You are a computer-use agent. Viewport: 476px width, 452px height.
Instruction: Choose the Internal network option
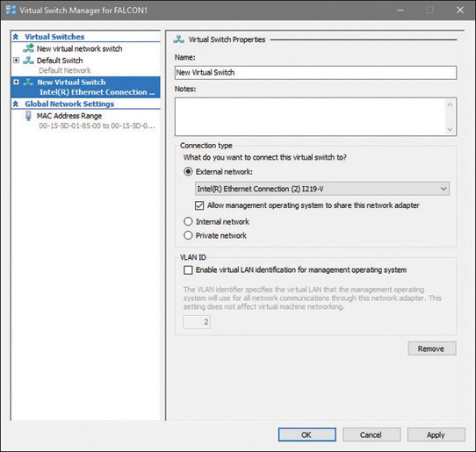[x=188, y=221]
